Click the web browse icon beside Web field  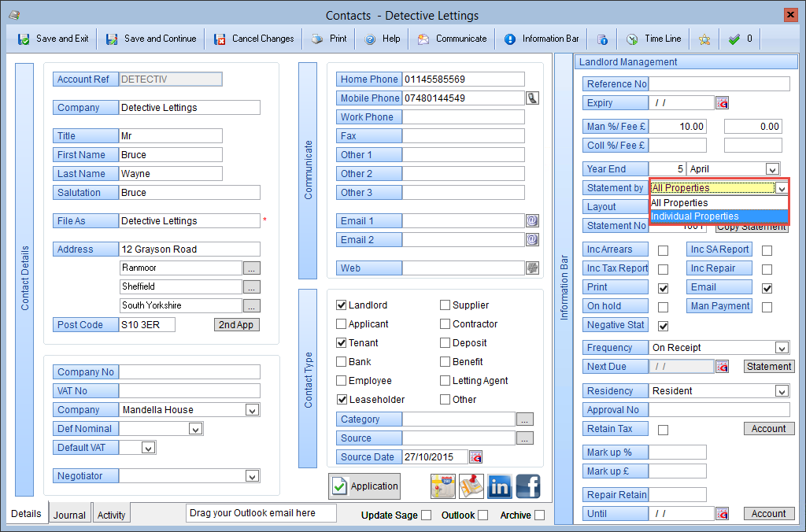point(533,268)
